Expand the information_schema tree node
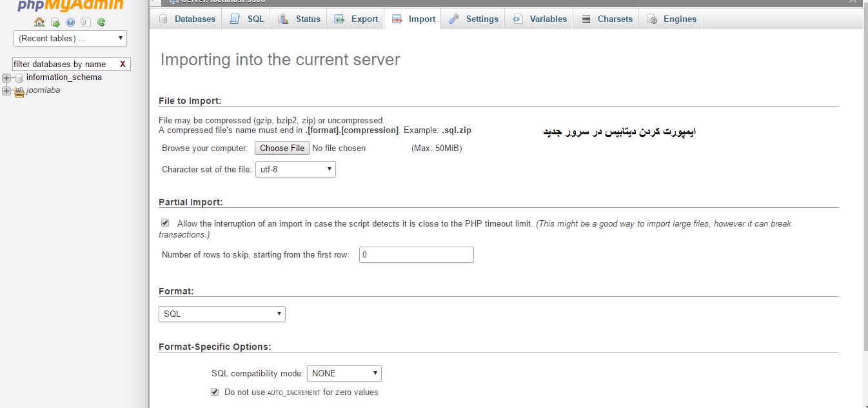This screenshot has height=408, width=868. pyautogui.click(x=6, y=77)
